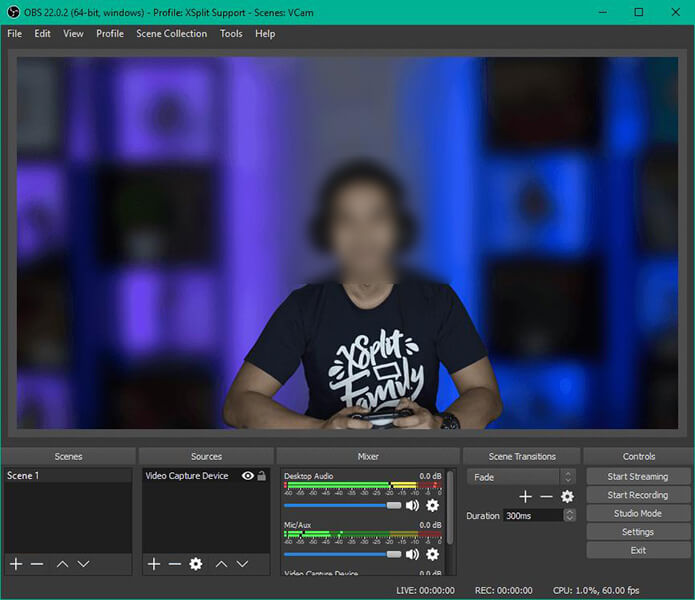
Task: Mute Mic/Aux with the speaker icon
Action: [x=412, y=554]
